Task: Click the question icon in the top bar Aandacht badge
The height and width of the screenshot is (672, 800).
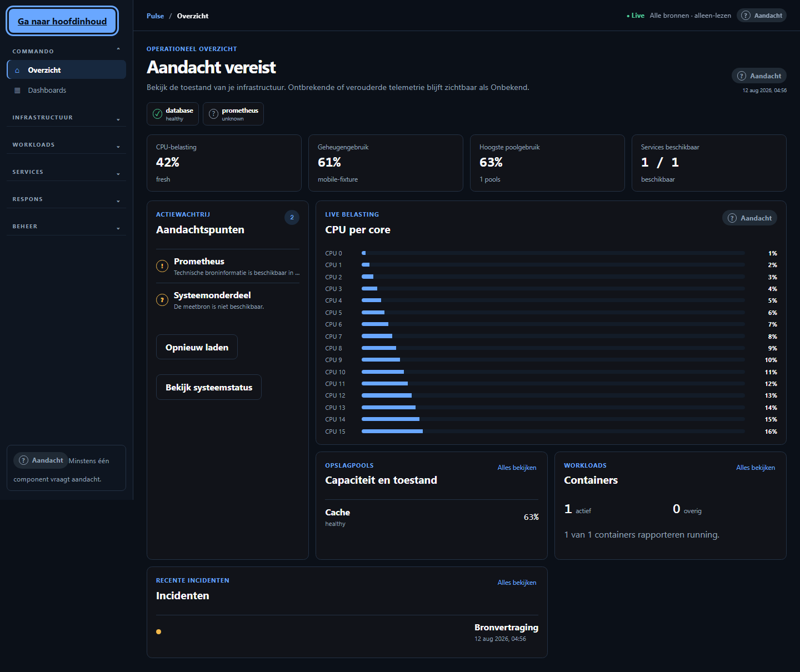Action: click(x=746, y=16)
